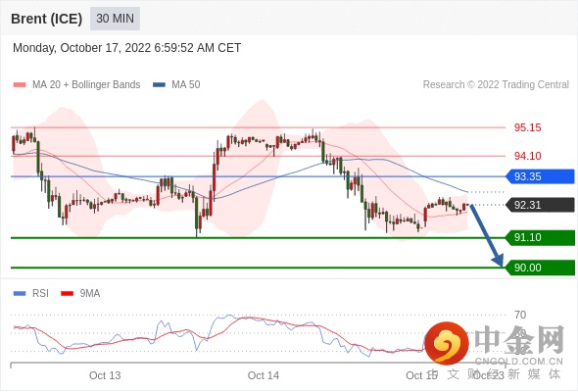Click the red 9MA legend swatch

pyautogui.click(x=67, y=294)
